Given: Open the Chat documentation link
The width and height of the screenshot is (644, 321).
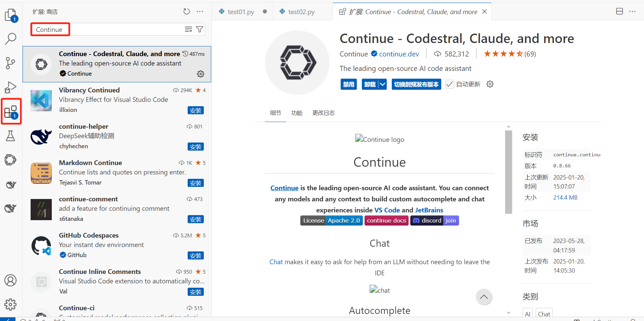Looking at the screenshot, I should pyautogui.click(x=276, y=262).
